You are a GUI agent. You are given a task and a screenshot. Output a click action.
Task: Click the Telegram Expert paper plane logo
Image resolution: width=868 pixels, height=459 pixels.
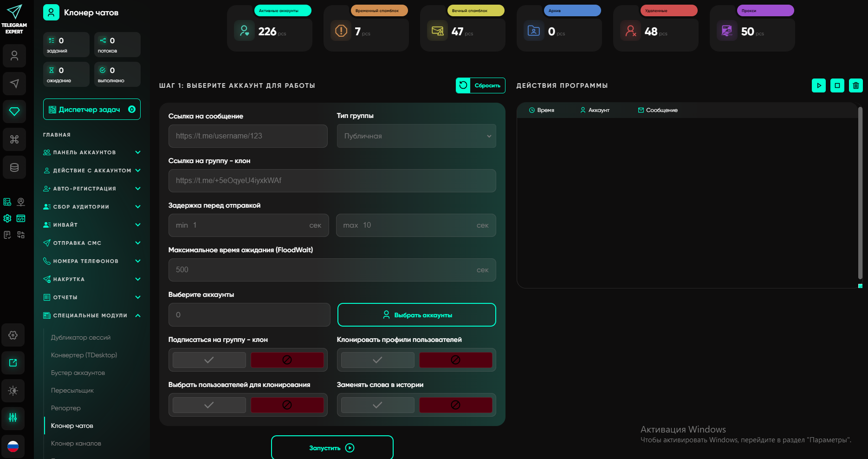click(14, 12)
